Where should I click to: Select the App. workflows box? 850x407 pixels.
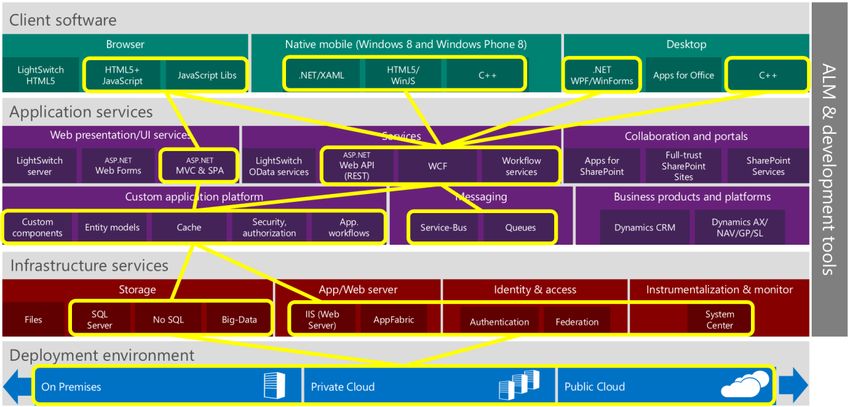click(x=347, y=228)
